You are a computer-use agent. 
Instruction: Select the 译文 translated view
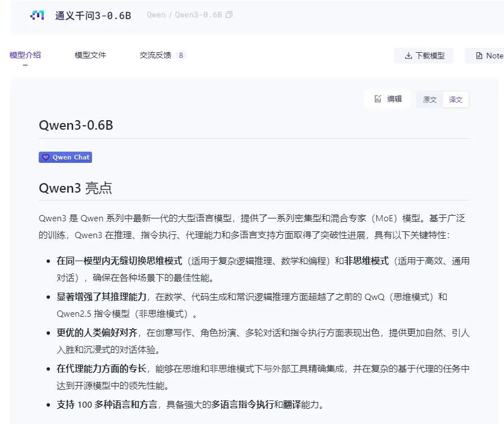(x=456, y=99)
